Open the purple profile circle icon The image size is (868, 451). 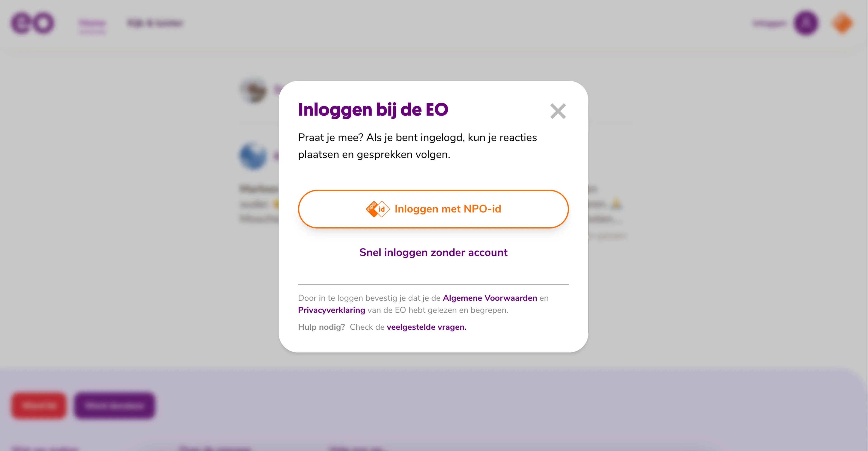pos(806,23)
